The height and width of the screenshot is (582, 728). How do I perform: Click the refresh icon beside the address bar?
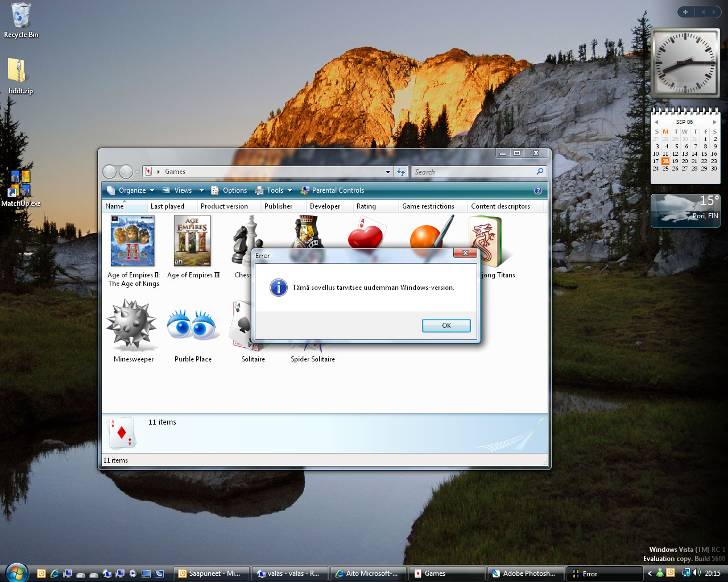pos(401,172)
